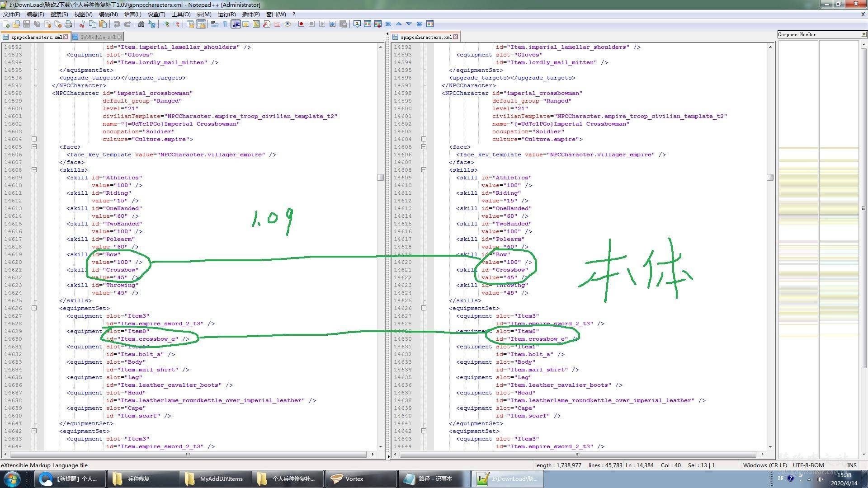Open Folder as Workspace icon

277,24
